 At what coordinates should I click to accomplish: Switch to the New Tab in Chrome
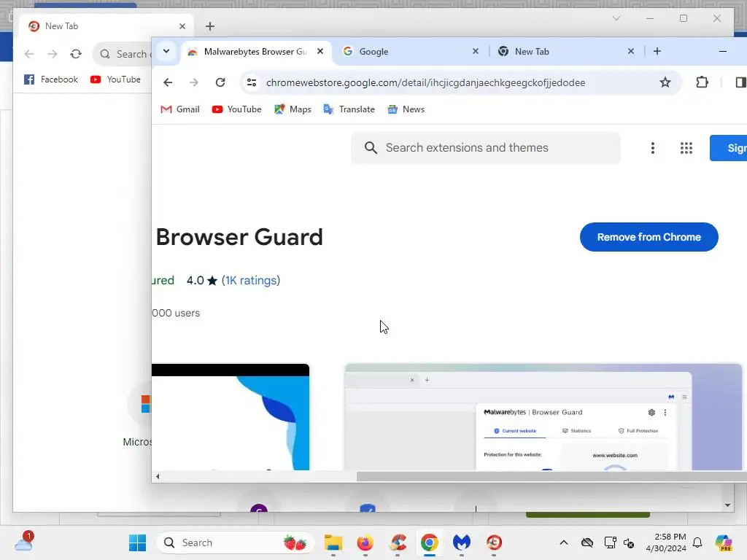[x=566, y=52]
